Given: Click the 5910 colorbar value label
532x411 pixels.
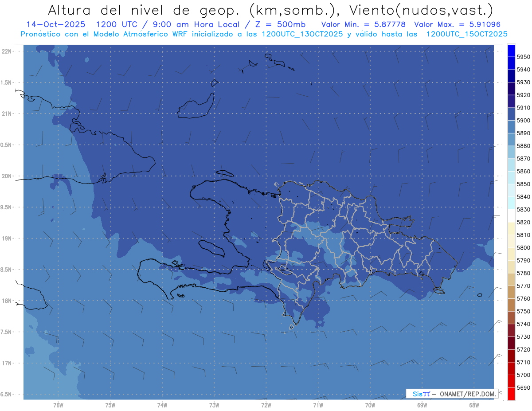Looking at the screenshot, I should (x=524, y=108).
